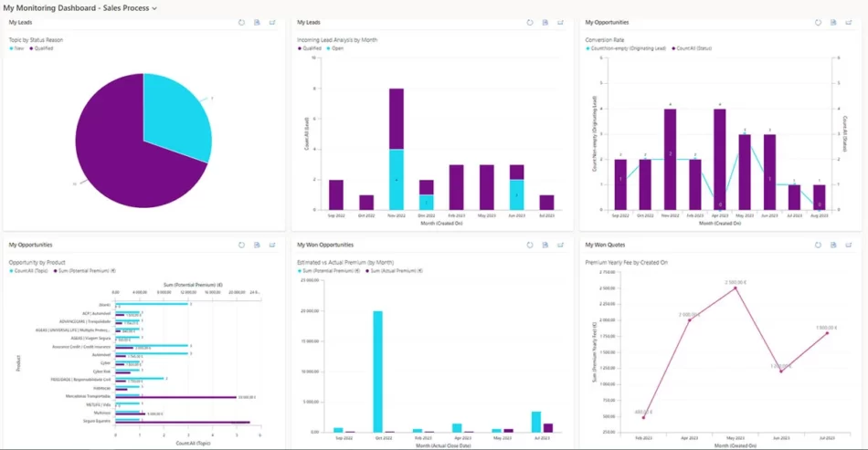Refresh the Incoming Lead Analysis chart
This screenshot has width=868, height=450.
530,22
